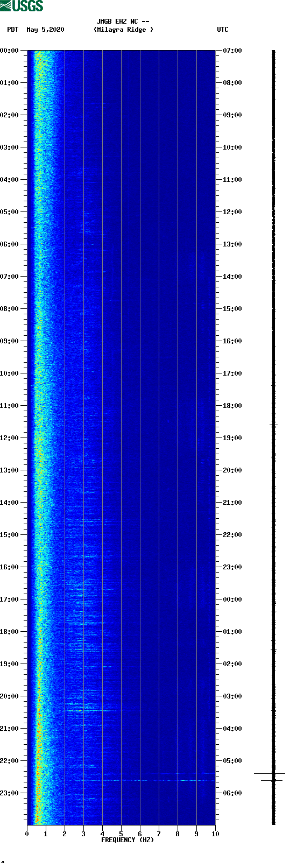Click the large seismogram spike near 05:20 UTC
The width and height of the screenshot is (297, 868).
point(270,774)
